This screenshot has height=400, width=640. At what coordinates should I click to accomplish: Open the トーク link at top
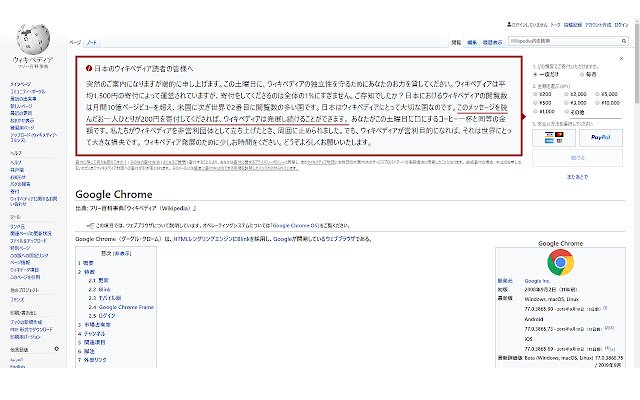555,25
